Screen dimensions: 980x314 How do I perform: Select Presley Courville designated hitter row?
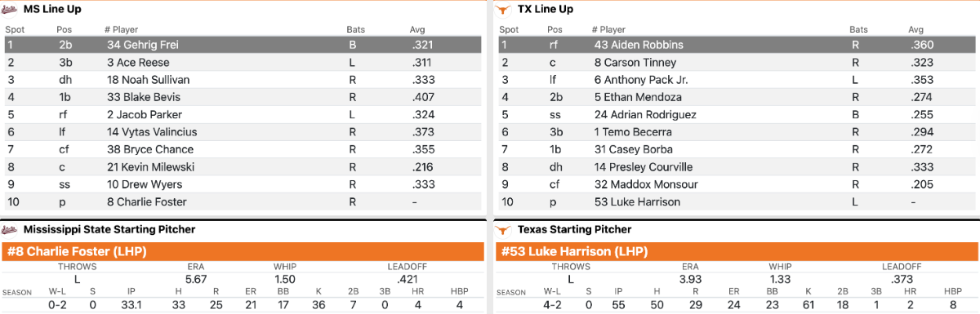(x=737, y=167)
